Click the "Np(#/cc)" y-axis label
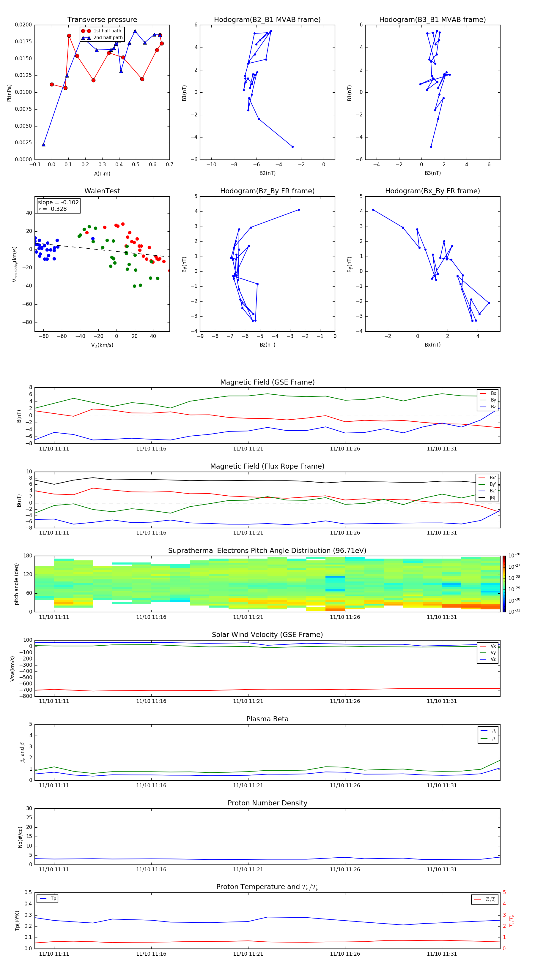535x980 pixels. [20, 837]
